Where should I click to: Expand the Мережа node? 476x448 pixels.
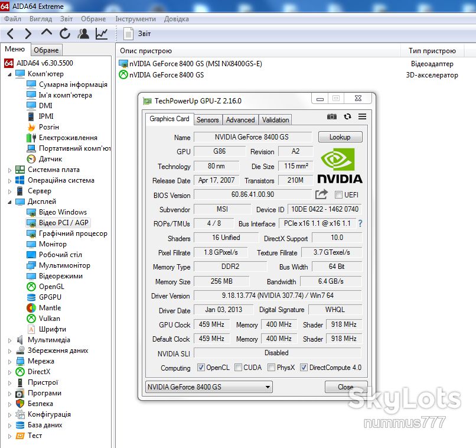(9, 362)
